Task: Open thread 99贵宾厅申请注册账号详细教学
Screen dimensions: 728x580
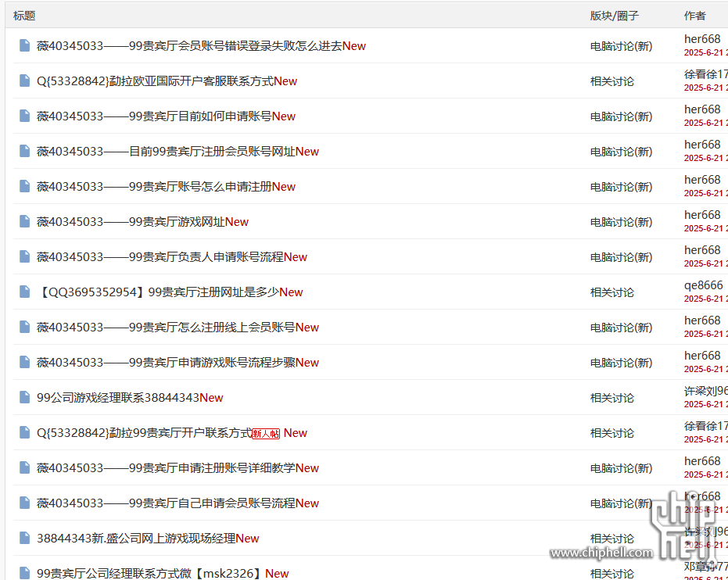Action: (167, 468)
